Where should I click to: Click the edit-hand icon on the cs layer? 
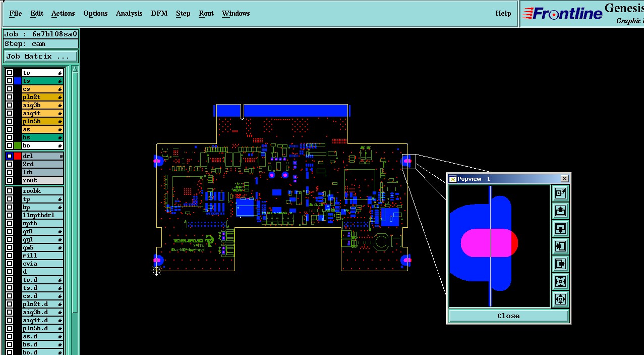tap(60, 89)
